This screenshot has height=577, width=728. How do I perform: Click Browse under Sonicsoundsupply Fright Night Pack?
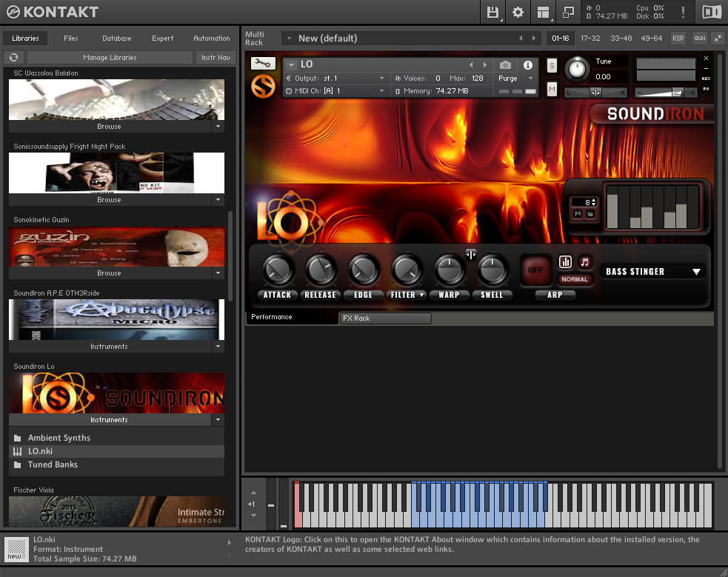point(110,199)
